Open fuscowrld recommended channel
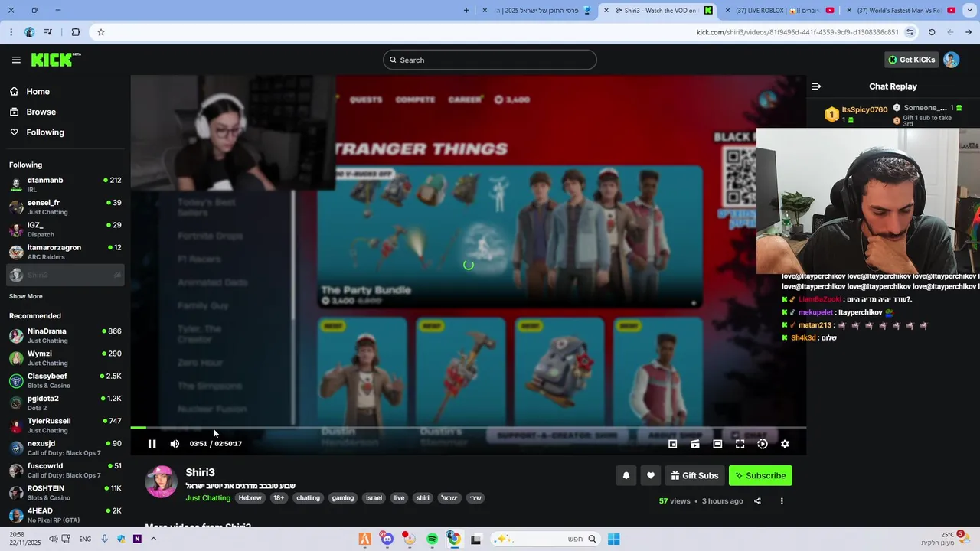This screenshot has width=980, height=551. pyautogui.click(x=65, y=470)
